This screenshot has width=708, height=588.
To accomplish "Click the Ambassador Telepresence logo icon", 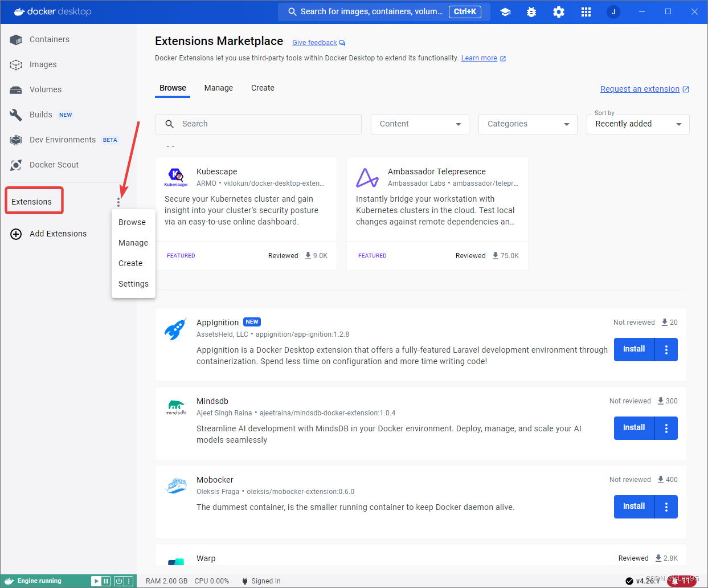I will pyautogui.click(x=367, y=178).
